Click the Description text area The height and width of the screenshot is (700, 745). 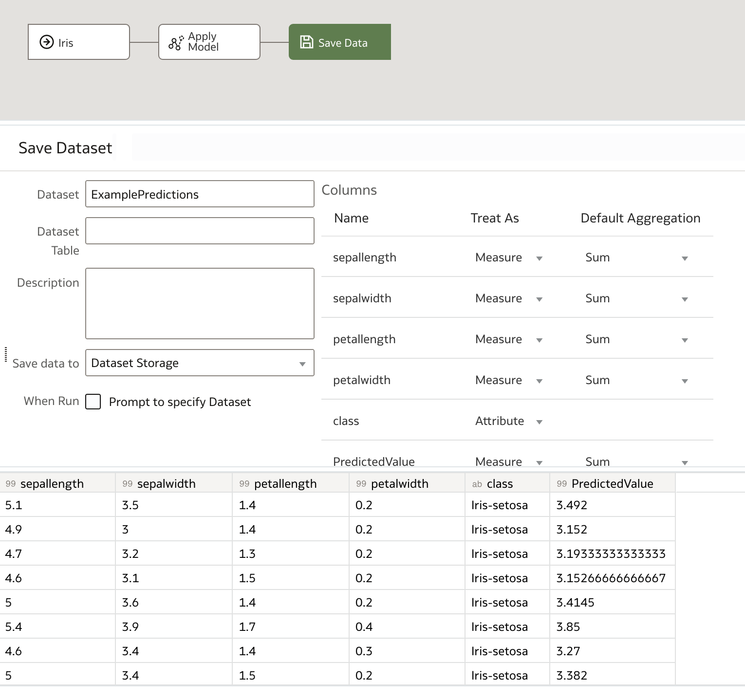(x=200, y=303)
